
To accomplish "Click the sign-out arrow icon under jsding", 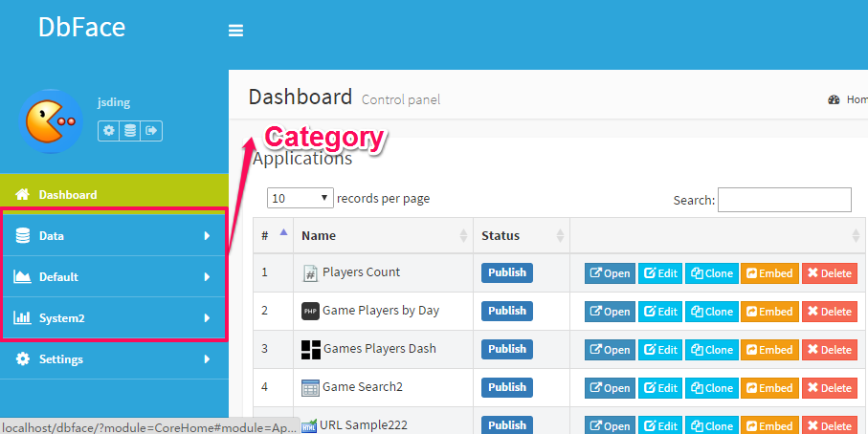I will pyautogui.click(x=151, y=131).
